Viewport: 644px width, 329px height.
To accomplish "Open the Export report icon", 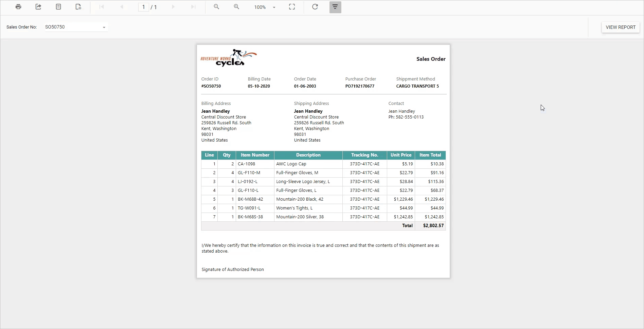I will (x=38, y=7).
